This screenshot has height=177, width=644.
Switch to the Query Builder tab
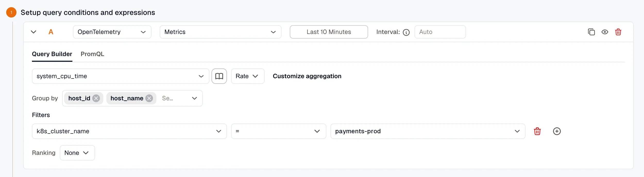click(52, 54)
